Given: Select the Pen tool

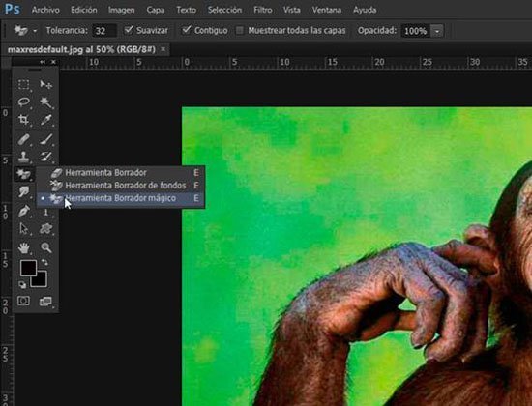Looking at the screenshot, I should [x=23, y=211].
